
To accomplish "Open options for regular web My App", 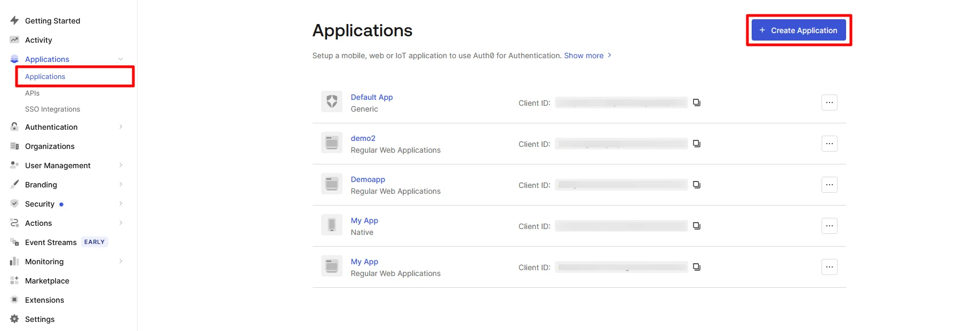I will coord(829,267).
